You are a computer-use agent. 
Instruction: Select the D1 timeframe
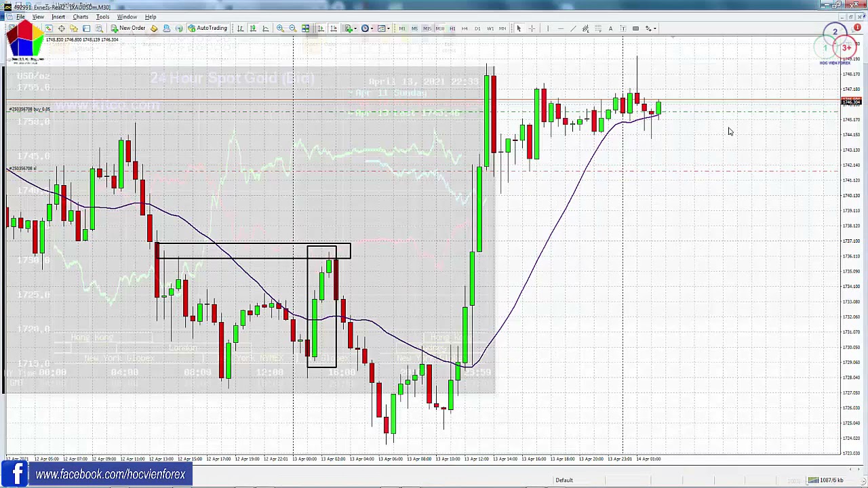pyautogui.click(x=477, y=28)
